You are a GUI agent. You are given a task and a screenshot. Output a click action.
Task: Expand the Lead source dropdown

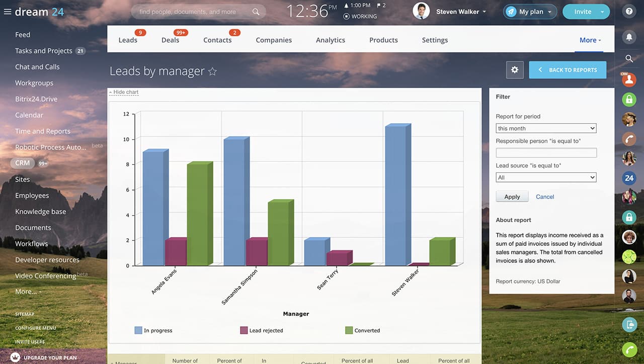pyautogui.click(x=546, y=177)
